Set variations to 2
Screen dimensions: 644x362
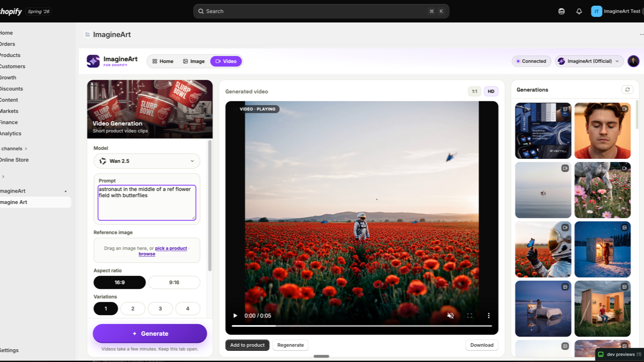pos(133,309)
